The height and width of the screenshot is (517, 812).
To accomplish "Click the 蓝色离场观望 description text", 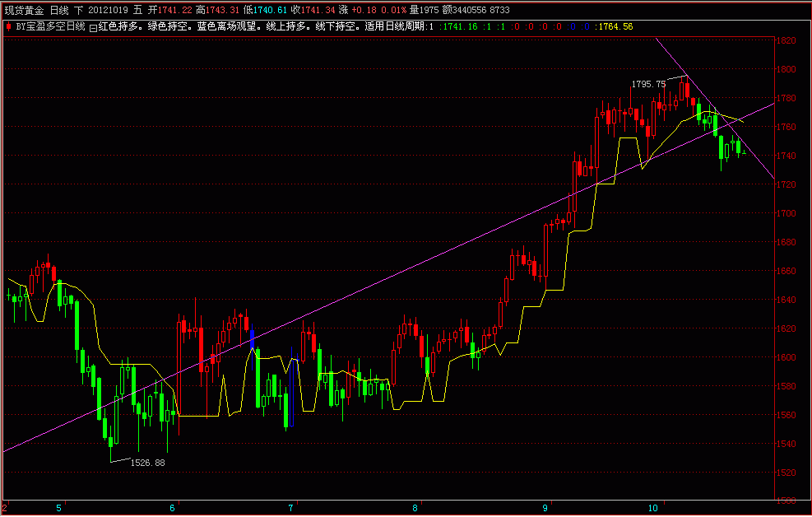I will tap(226, 26).
